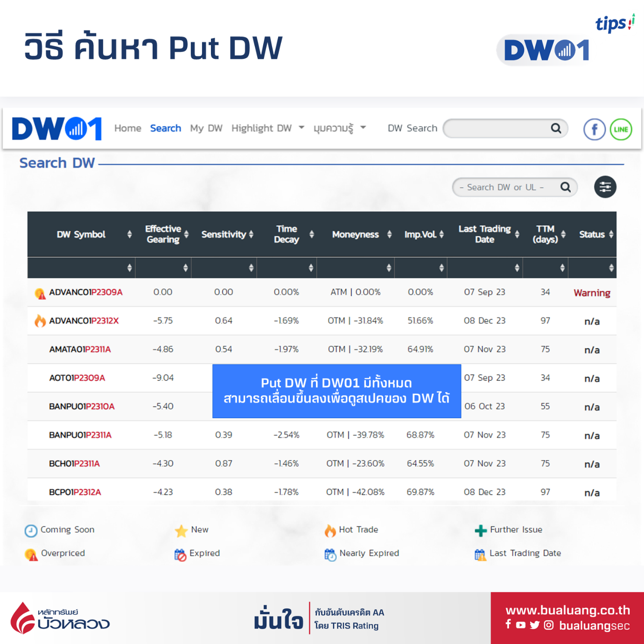The width and height of the screenshot is (644, 644).
Task: Go to Home menu item
Action: (128, 128)
